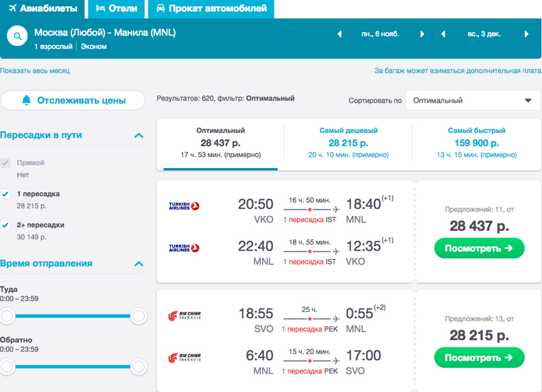Uncheck the 2+ пересадки filter
The width and height of the screenshot is (542, 392).
tap(6, 225)
